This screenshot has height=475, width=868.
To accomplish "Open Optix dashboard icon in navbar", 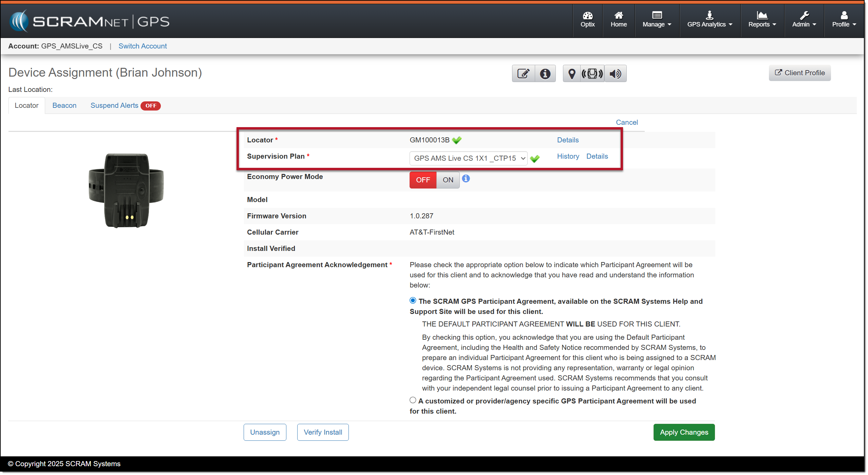I will point(587,20).
